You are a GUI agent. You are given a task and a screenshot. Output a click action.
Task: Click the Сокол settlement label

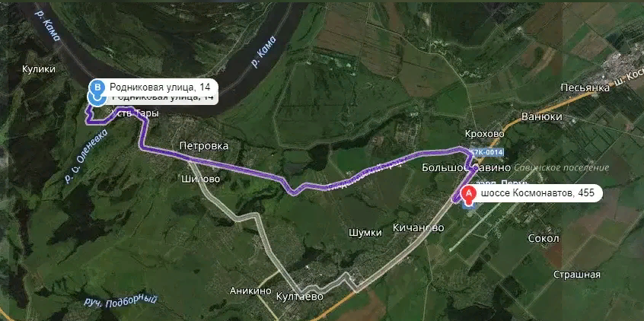(544, 239)
